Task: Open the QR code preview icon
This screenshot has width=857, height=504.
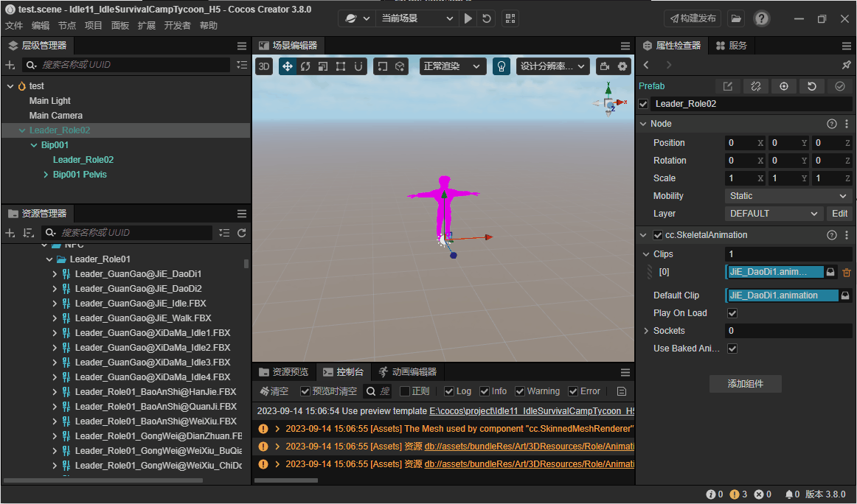Action: (x=510, y=18)
